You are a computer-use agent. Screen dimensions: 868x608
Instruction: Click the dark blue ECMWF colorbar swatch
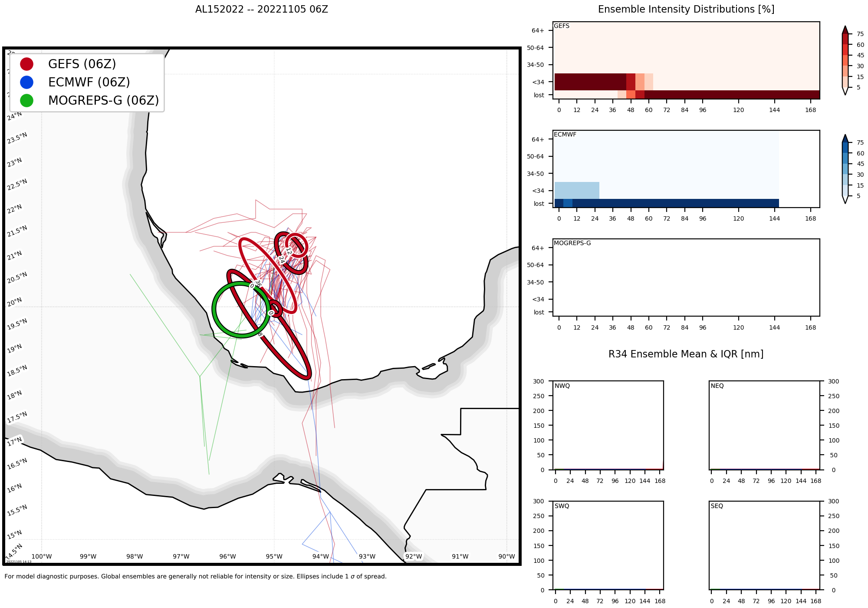845,148
